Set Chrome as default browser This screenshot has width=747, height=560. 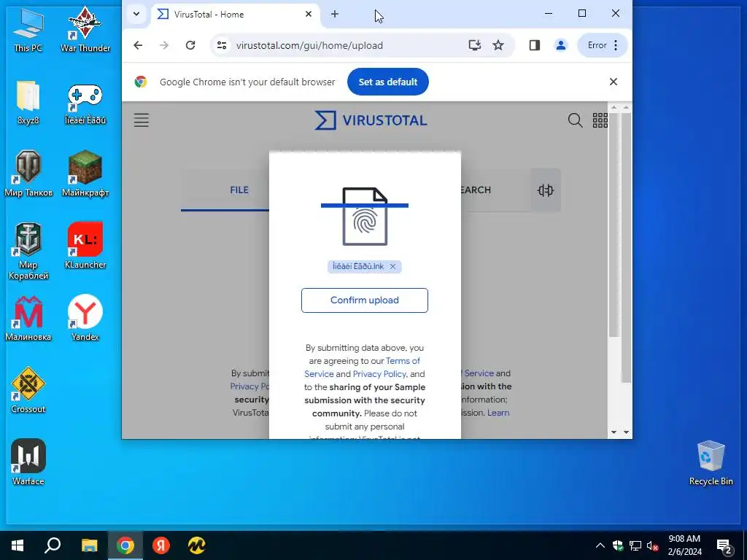coord(388,82)
